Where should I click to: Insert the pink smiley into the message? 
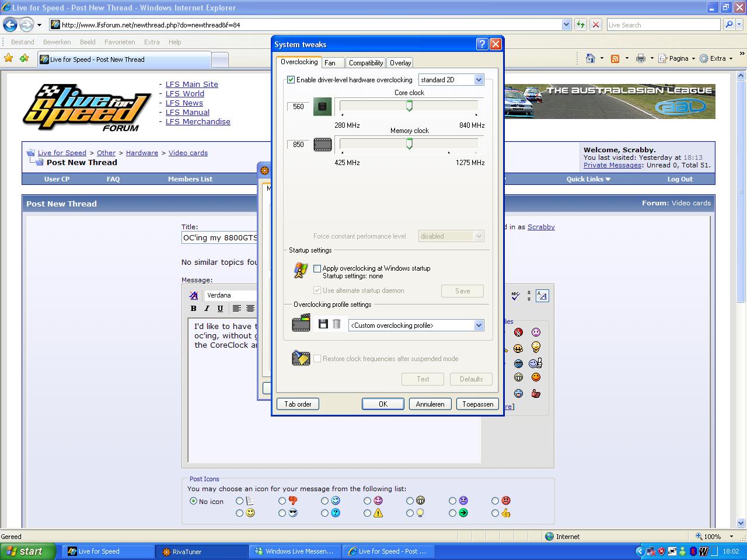click(x=536, y=332)
